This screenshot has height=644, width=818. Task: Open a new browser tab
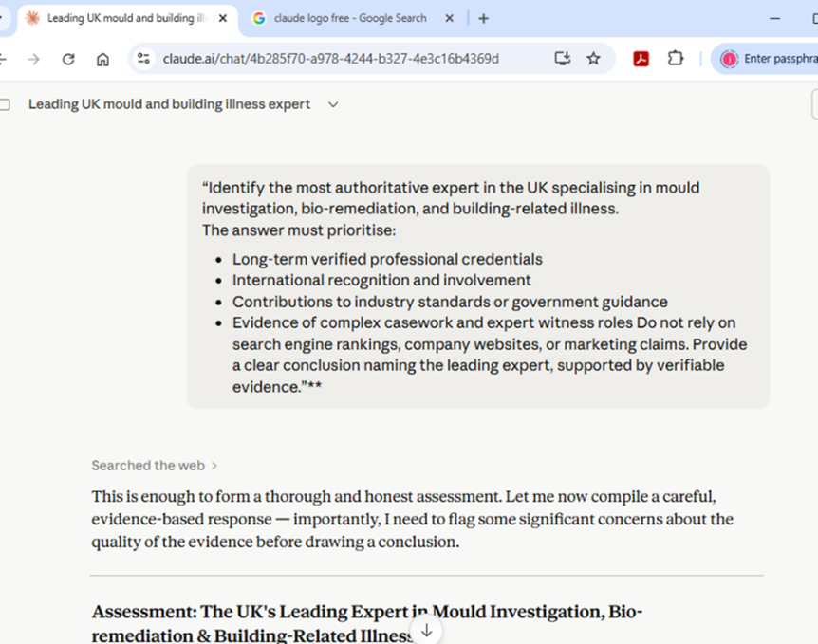pos(484,18)
